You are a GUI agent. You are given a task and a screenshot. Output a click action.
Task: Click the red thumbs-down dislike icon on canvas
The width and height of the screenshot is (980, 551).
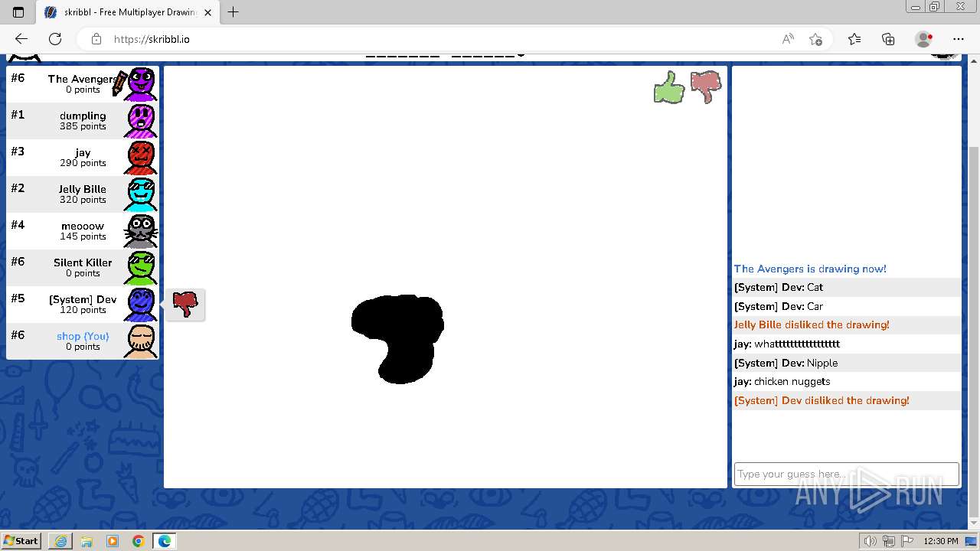706,87
